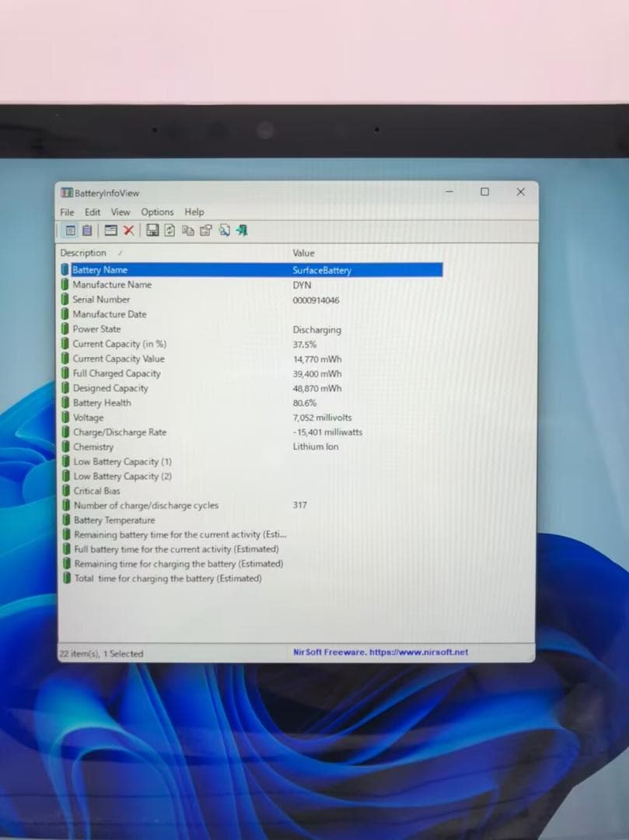Click the green Chemistry indicator
Screen dimensions: 629x840
click(66, 446)
